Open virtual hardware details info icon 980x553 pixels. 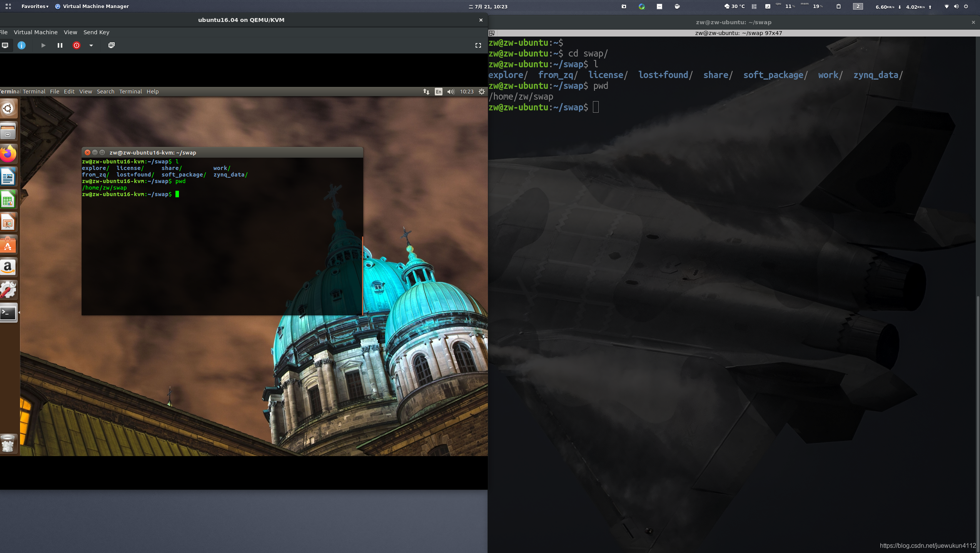pos(22,45)
